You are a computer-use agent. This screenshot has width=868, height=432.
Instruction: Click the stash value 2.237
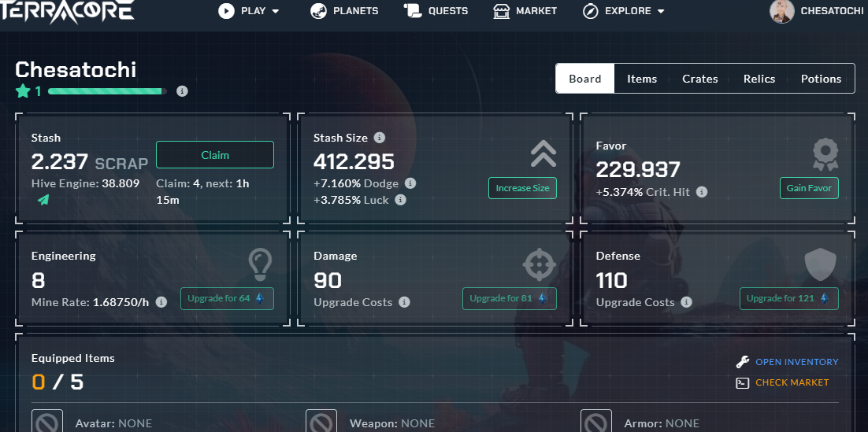60,162
